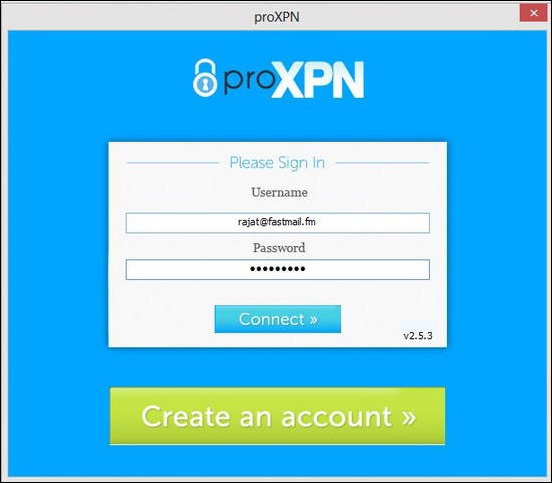Click blue background left of sign-in panel
552x483 pixels.
[x=58, y=244]
